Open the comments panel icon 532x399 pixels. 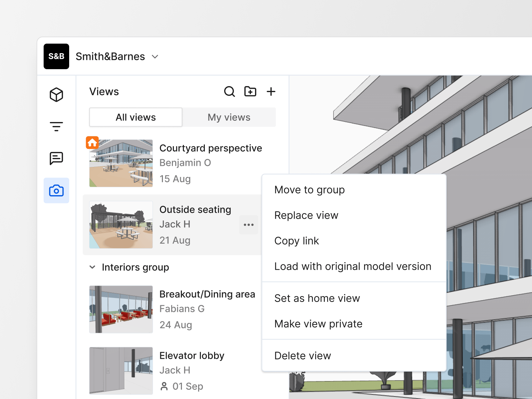coord(57,158)
